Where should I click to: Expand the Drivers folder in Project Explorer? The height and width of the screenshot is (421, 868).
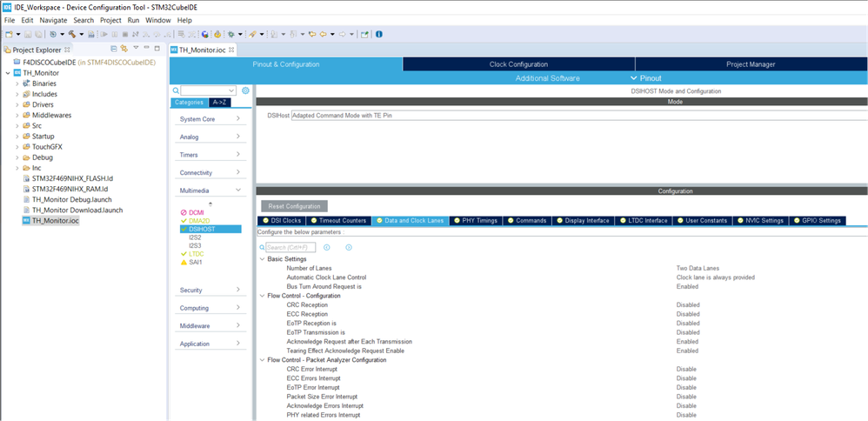pyautogui.click(x=17, y=104)
